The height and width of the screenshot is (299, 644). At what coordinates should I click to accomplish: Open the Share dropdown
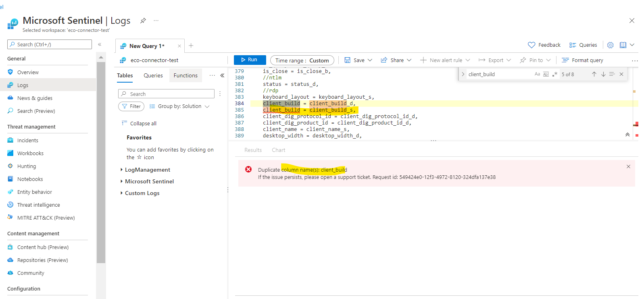click(x=396, y=60)
